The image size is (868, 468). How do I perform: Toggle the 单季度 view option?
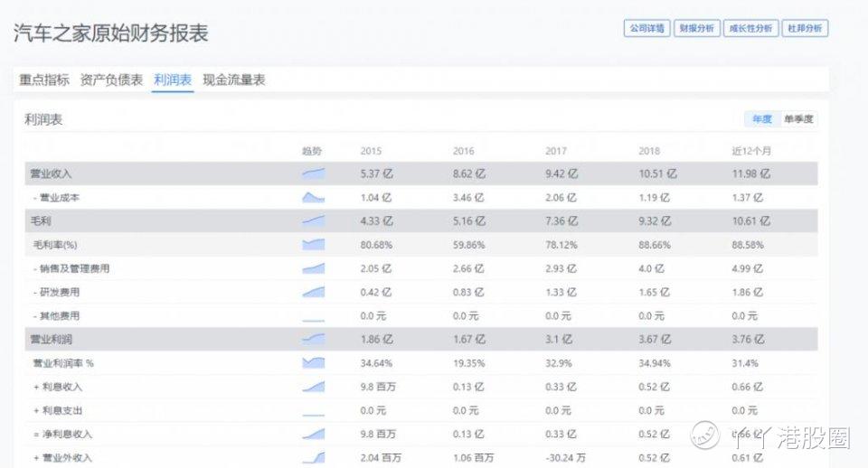coord(798,119)
